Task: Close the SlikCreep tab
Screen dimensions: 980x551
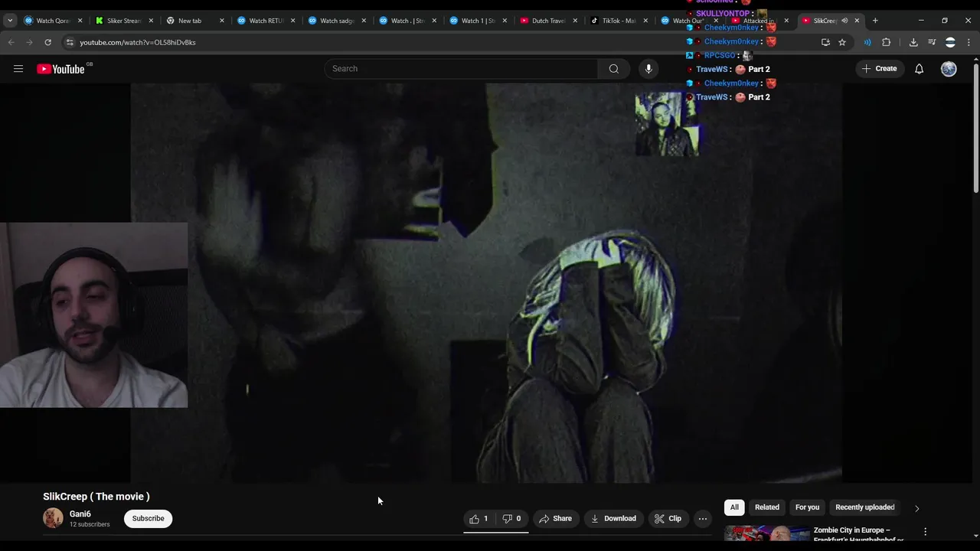Action: pos(857,21)
